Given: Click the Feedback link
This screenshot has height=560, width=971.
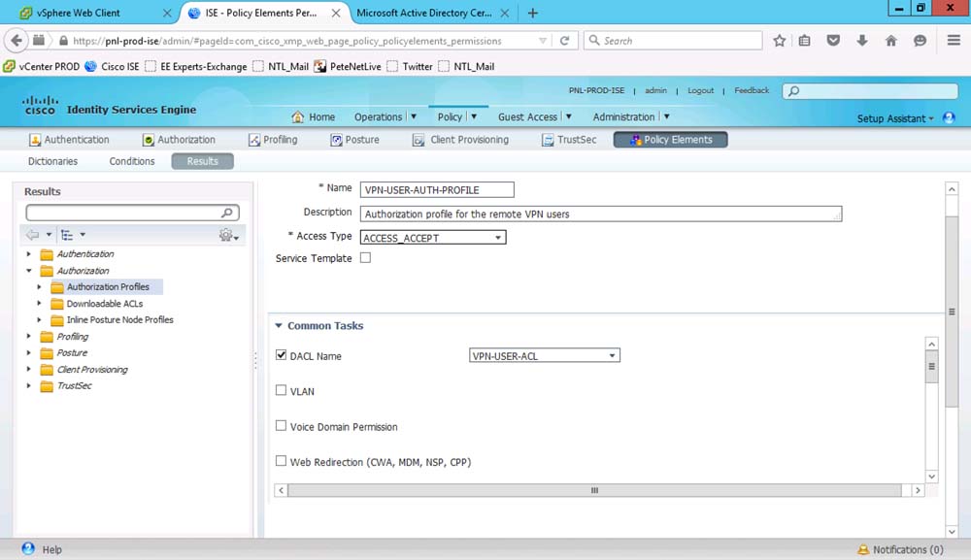Looking at the screenshot, I should pyautogui.click(x=752, y=90).
